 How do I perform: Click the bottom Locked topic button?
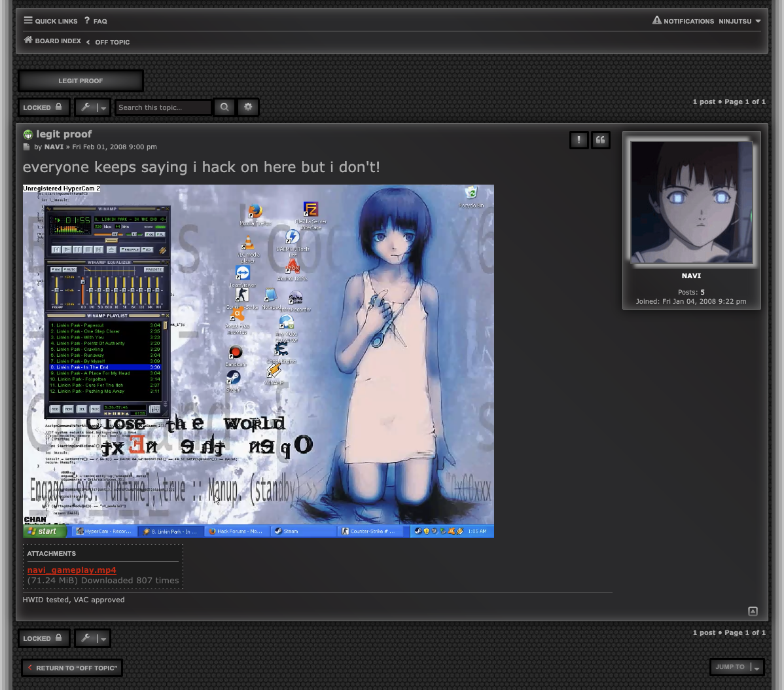[x=43, y=638]
